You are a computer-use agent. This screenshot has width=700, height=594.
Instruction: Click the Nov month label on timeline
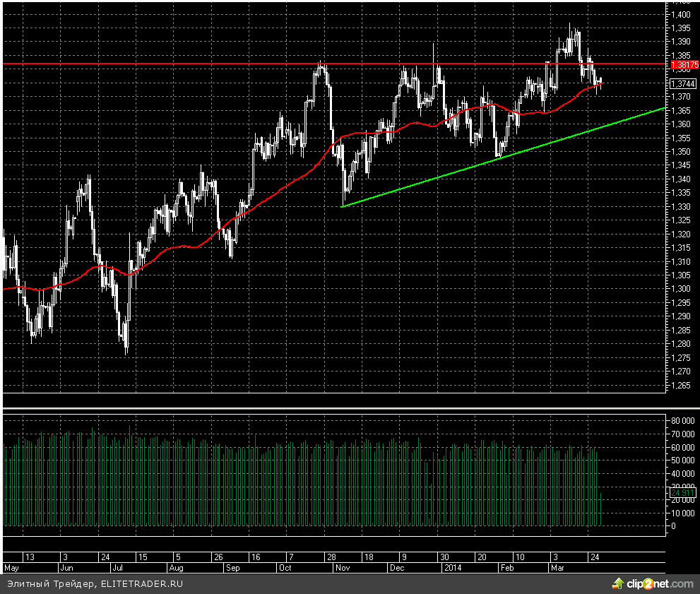[343, 567]
